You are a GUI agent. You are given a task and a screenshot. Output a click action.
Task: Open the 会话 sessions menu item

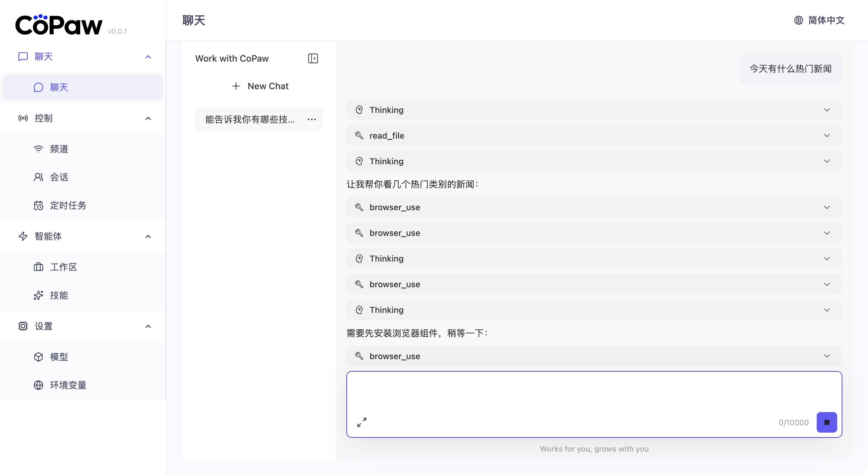[59, 177]
